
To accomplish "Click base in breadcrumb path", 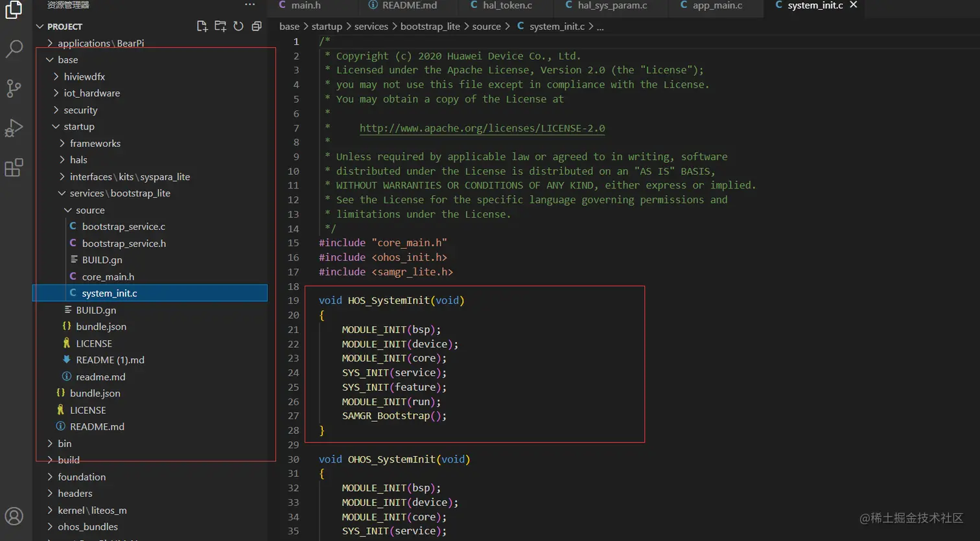I will [x=289, y=27].
